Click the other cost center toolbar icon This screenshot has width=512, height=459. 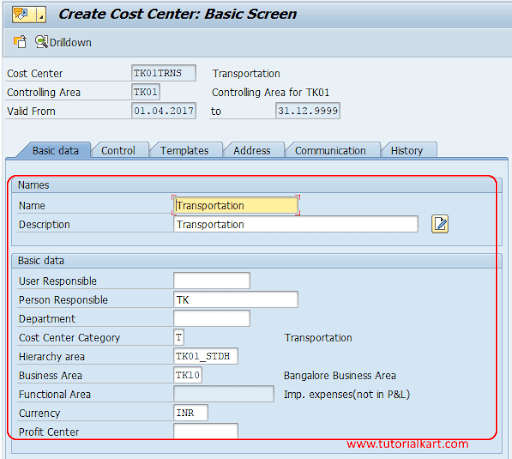(20, 42)
